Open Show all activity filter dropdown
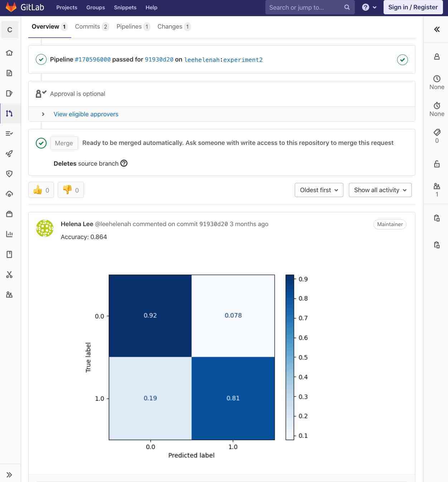 (x=380, y=190)
